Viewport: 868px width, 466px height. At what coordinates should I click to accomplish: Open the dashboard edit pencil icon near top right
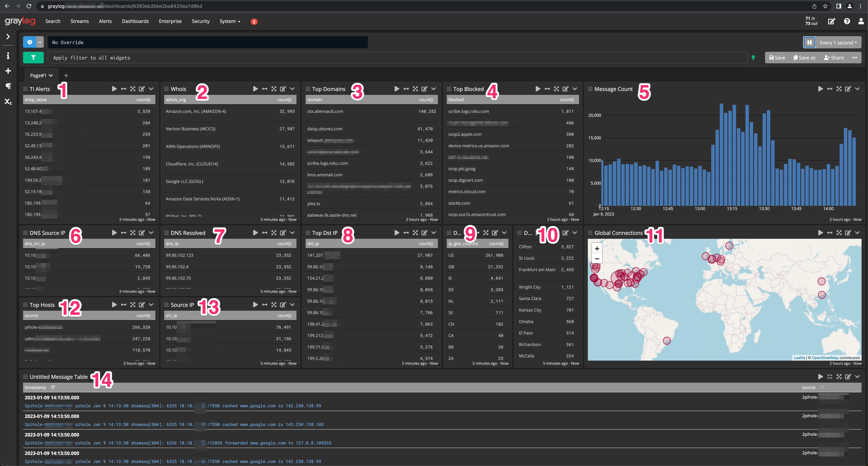[x=832, y=21]
